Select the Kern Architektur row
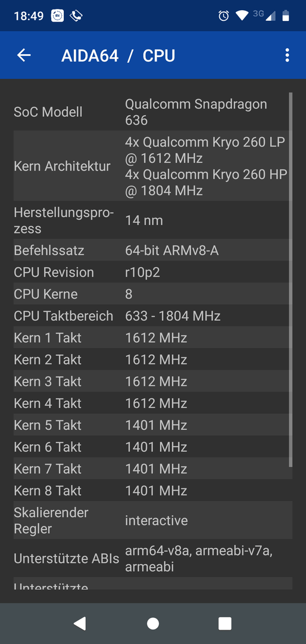306x644 pixels. point(152,166)
